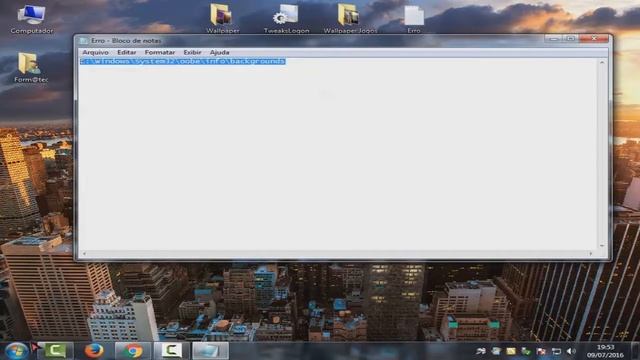The image size is (640, 360).
Task: Click the volume speaker tray icon
Action: [x=571, y=351]
